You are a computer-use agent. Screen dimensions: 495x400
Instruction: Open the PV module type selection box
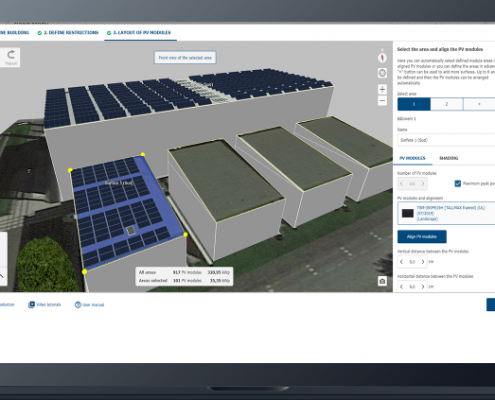click(x=446, y=213)
